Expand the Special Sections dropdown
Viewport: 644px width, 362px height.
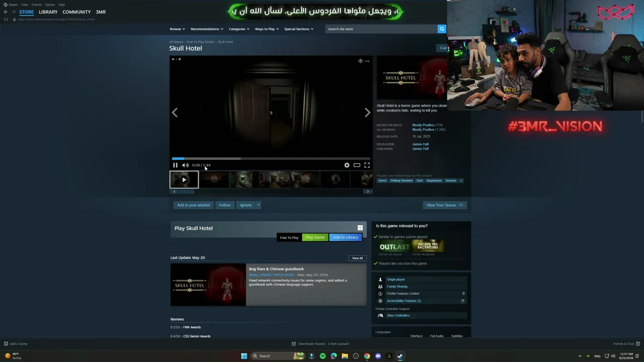299,29
